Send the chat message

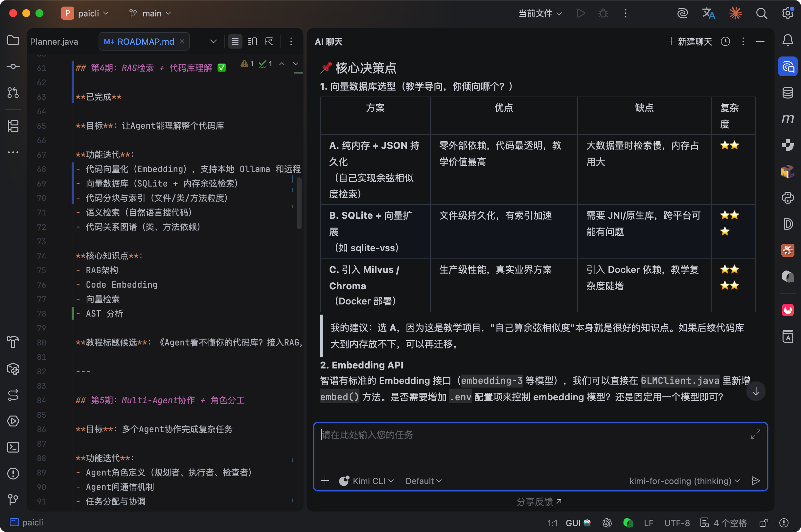(x=756, y=481)
